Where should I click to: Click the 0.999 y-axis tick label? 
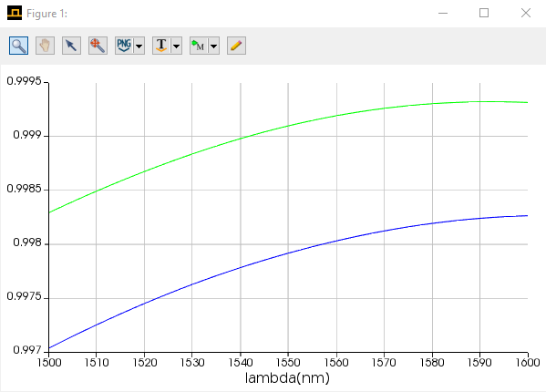tap(27, 135)
